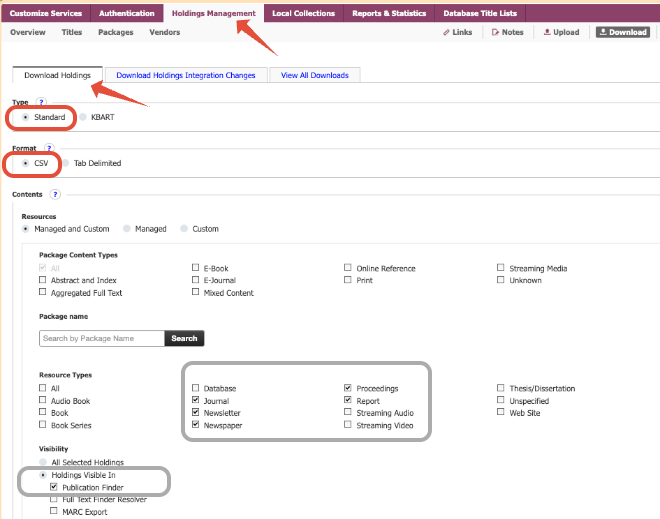Open the View All Downloads tab

click(314, 75)
